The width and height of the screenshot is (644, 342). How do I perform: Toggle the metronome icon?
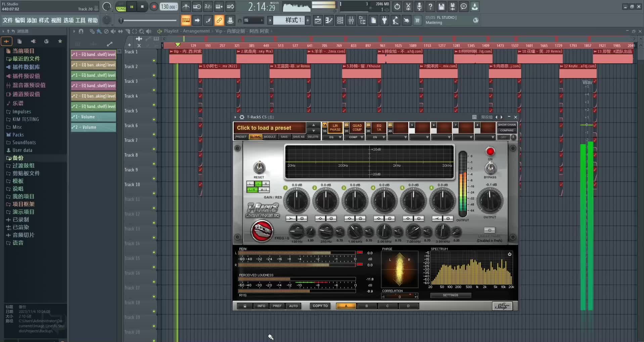click(186, 6)
